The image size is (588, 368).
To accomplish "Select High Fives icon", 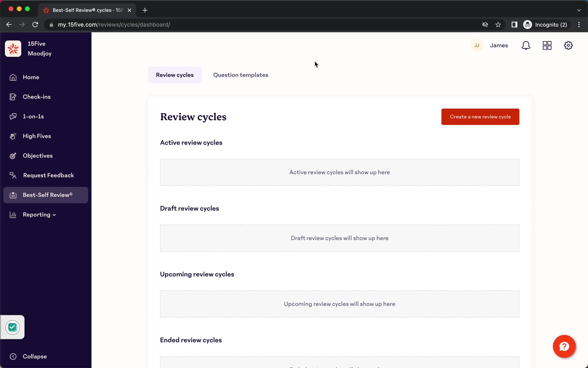I will [13, 136].
